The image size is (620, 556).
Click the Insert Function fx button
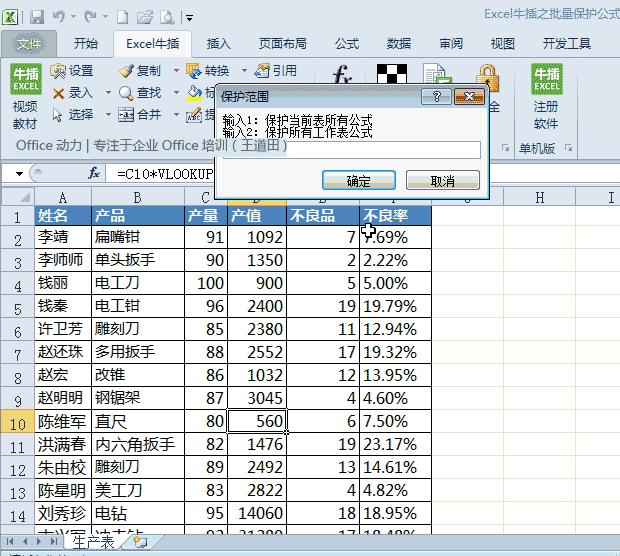tap(94, 173)
